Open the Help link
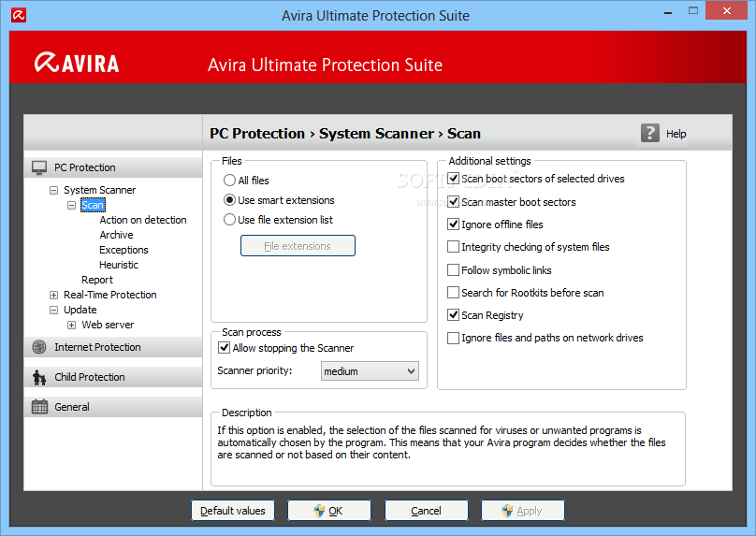 coord(676,134)
